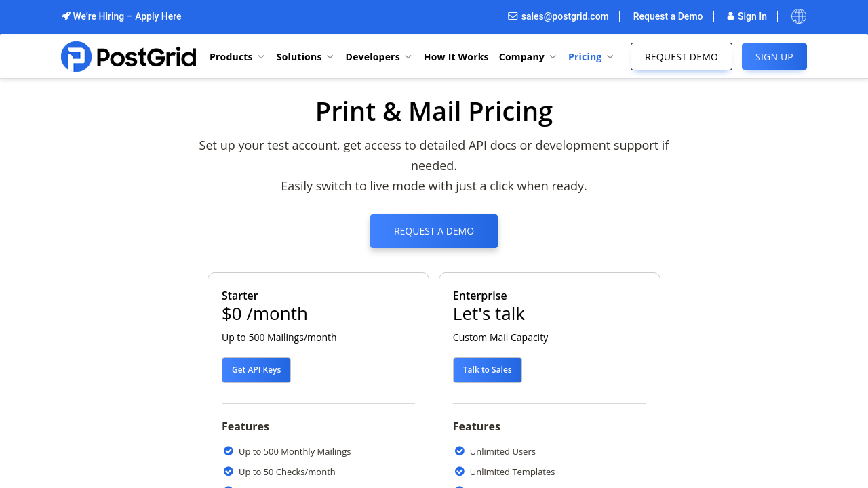Image resolution: width=868 pixels, height=488 pixels.
Task: Click checkmark icon beside Up to 500 Monthly Mailings
Action: [229, 451]
